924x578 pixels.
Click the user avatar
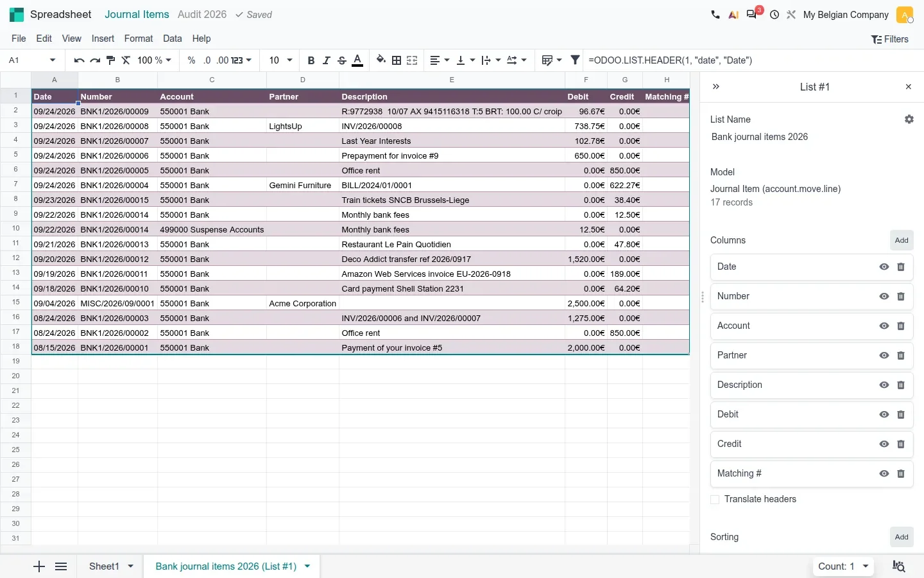pyautogui.click(x=905, y=15)
